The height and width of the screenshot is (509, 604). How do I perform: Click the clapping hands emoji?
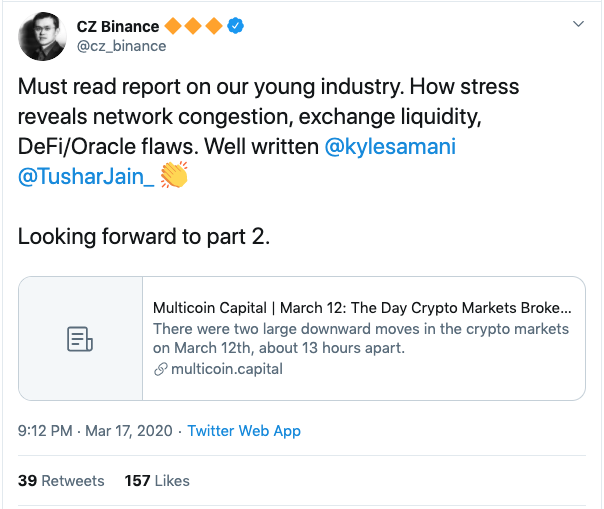point(174,175)
